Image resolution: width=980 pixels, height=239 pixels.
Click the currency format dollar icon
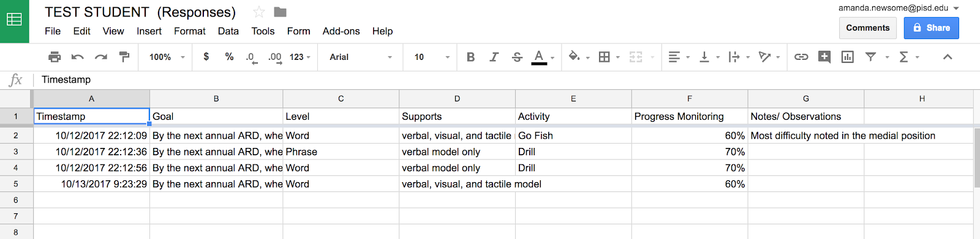coord(206,57)
